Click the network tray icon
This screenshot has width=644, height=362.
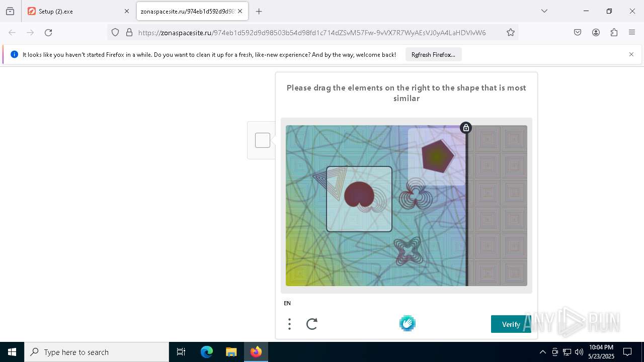point(567,352)
